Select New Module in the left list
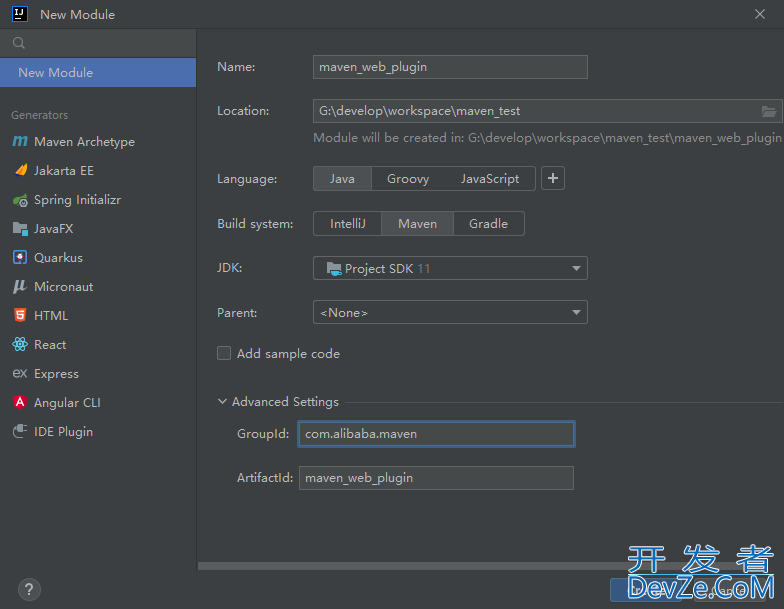This screenshot has width=784, height=609. pos(98,72)
